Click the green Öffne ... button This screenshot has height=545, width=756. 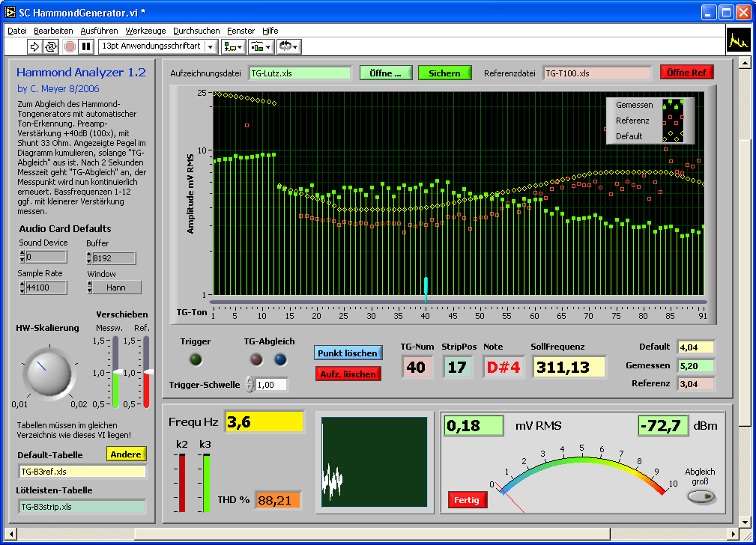pyautogui.click(x=386, y=73)
